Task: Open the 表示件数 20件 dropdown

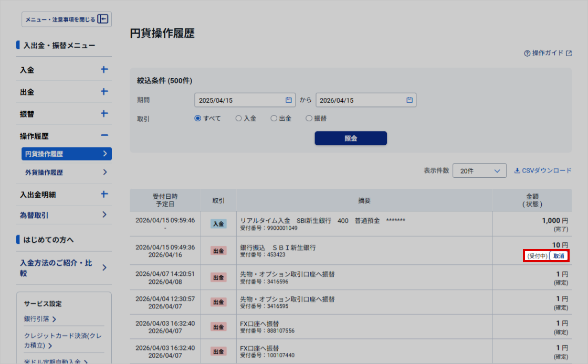Action: pyautogui.click(x=479, y=171)
